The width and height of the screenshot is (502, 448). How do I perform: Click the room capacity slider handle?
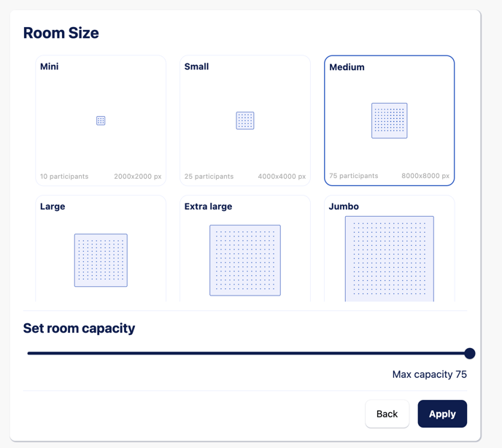click(470, 354)
